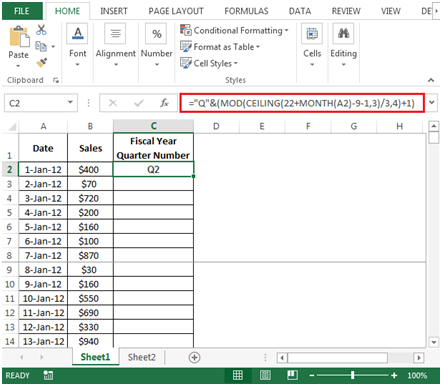Click the macro recording status bar icon
Viewport: 442px width, 386px height.
[48, 375]
